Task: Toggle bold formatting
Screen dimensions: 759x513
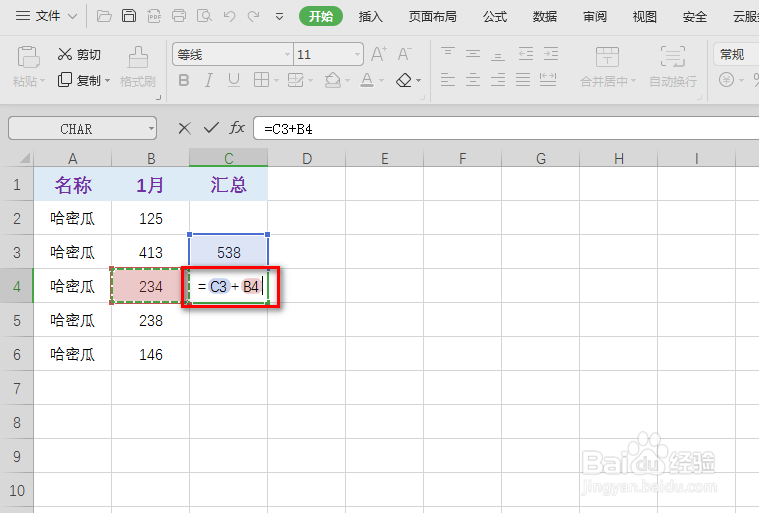Action: pos(183,80)
